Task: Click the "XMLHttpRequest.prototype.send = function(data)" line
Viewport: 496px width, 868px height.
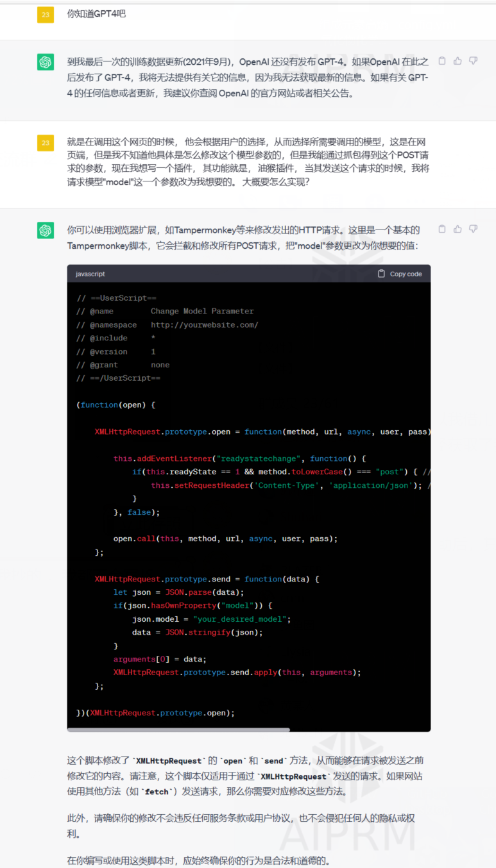Action: 207,580
